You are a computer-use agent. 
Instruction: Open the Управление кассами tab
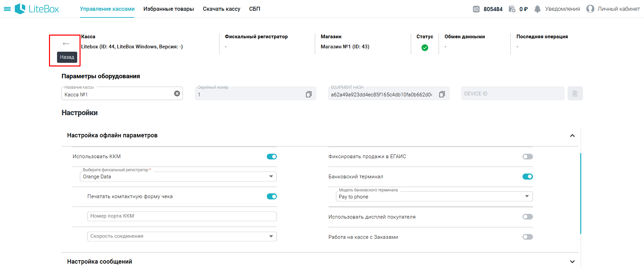pyautogui.click(x=107, y=9)
